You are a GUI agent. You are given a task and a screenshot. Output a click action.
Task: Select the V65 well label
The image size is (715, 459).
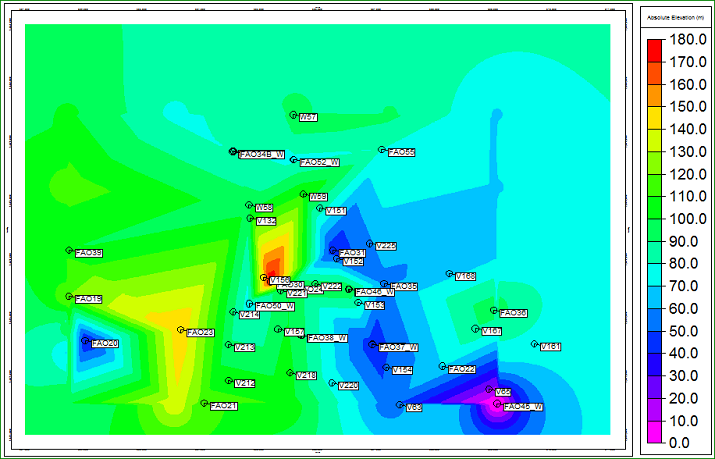click(503, 392)
